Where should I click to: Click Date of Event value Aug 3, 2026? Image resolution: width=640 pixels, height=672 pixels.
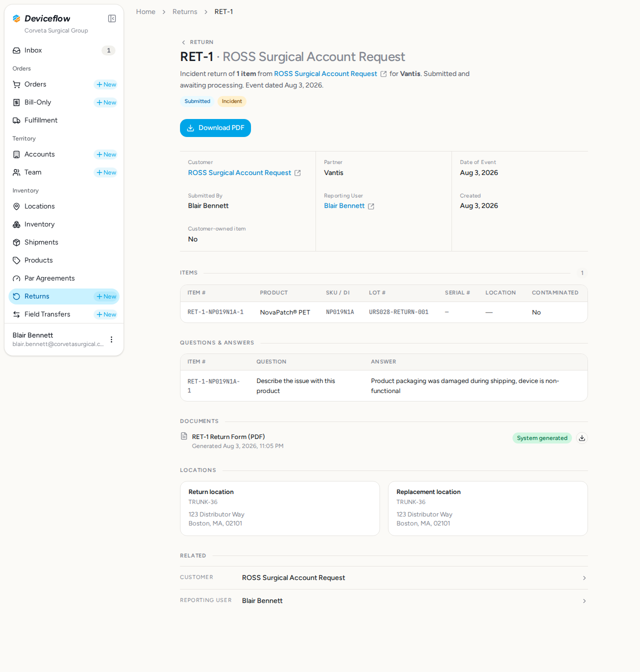[x=479, y=172]
